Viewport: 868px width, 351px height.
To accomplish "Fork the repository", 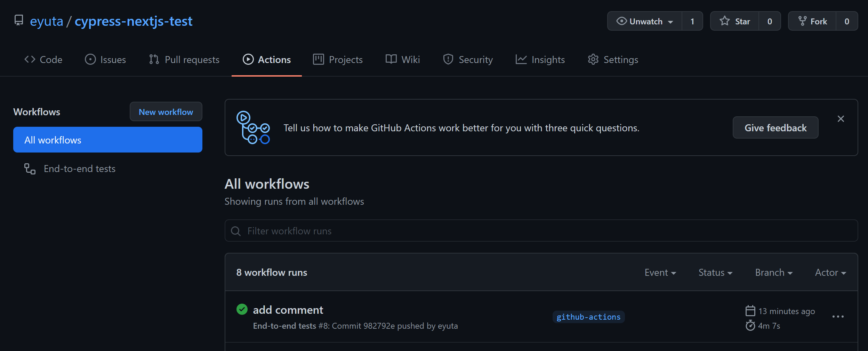I will pos(812,21).
